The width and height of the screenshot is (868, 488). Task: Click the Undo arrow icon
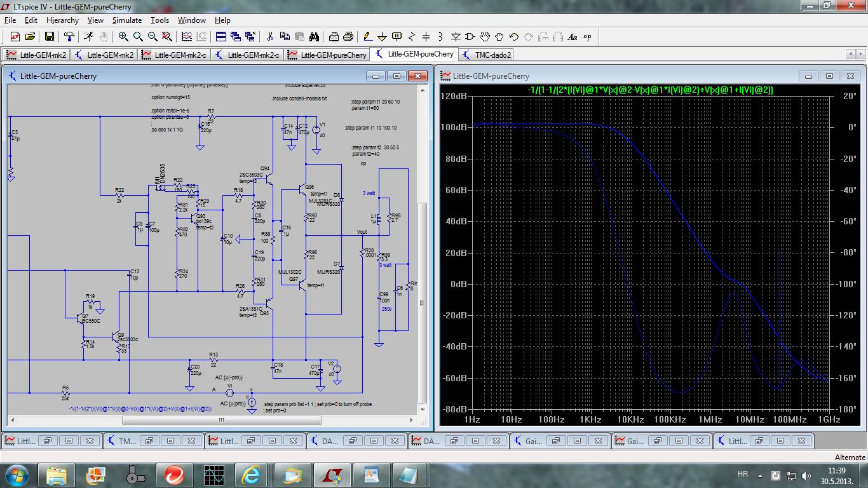514,36
